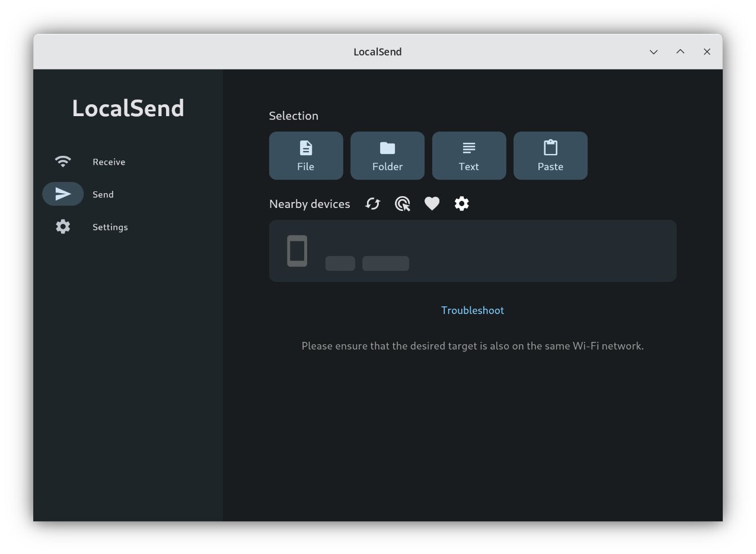Click the Nearby devices heading text
Image resolution: width=756 pixels, height=554 pixels.
click(310, 204)
